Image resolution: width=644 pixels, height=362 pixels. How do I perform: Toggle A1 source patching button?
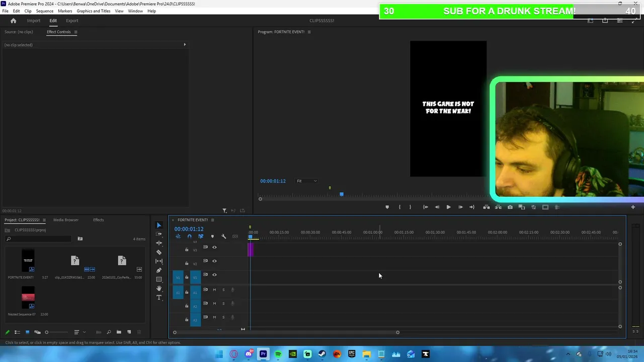(178, 292)
